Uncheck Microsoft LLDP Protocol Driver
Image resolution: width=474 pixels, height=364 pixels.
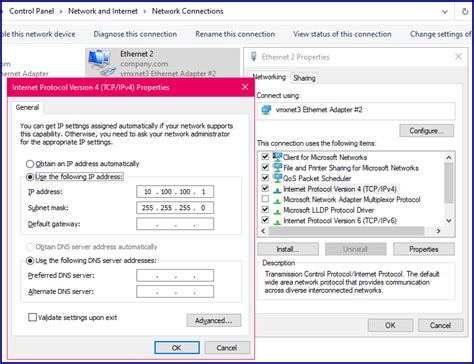coord(265,210)
